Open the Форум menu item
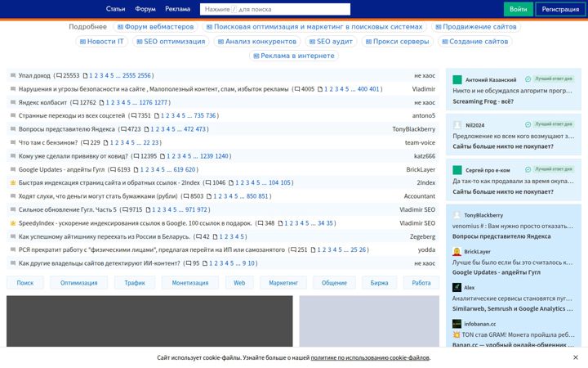Image resolution: width=588 pixels, height=368 pixels. [145, 9]
